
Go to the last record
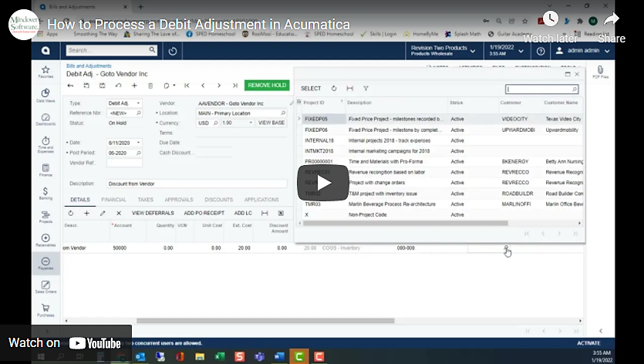point(235,86)
